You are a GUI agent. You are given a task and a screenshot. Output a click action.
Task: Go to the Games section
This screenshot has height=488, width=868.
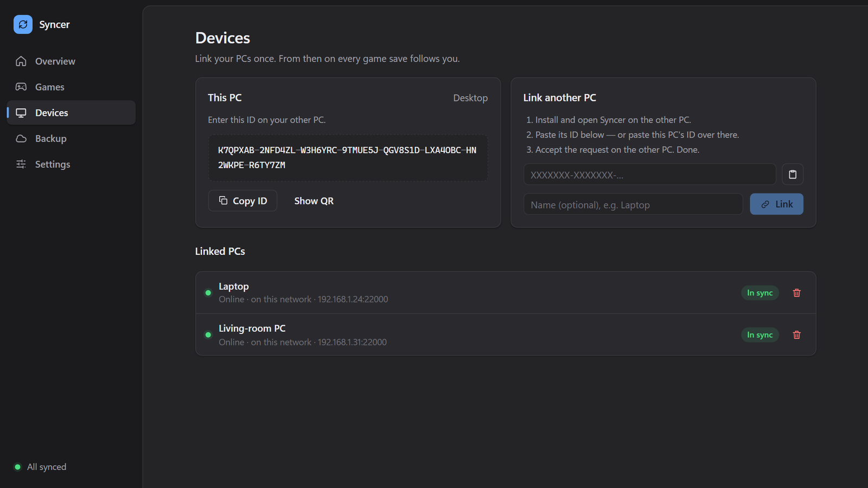point(71,87)
